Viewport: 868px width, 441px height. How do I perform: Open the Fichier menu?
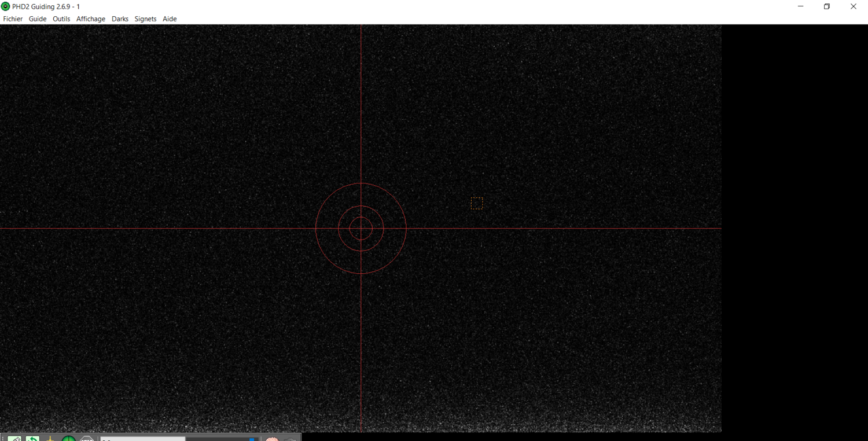coord(13,19)
